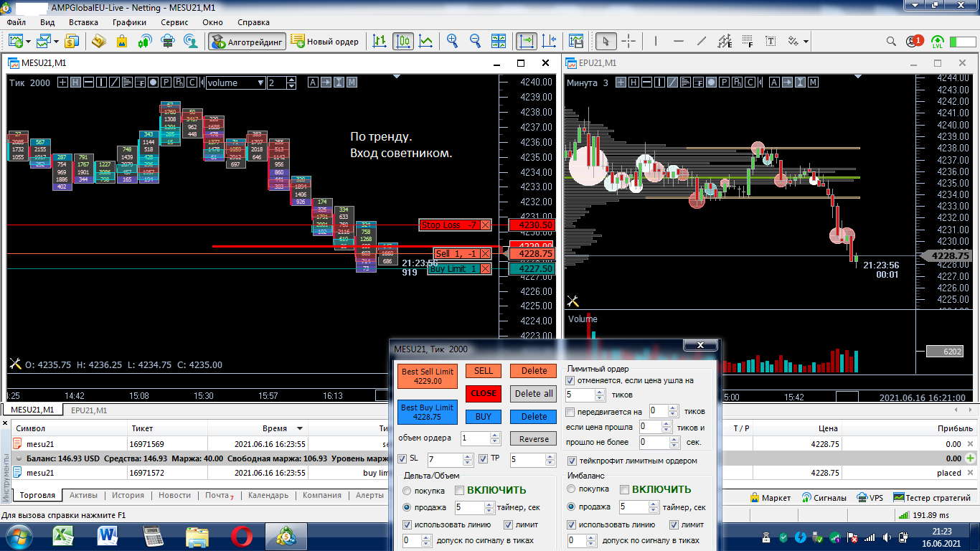
Task: Uncheck 'отменяется, если цена ушла на' option
Action: coord(570,381)
